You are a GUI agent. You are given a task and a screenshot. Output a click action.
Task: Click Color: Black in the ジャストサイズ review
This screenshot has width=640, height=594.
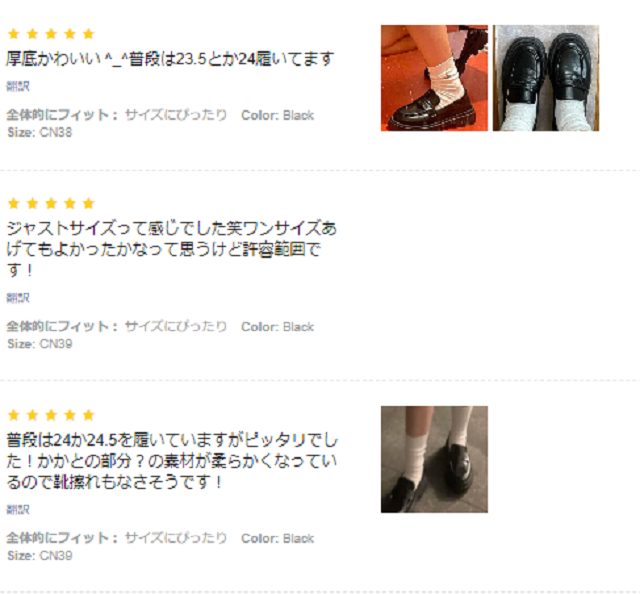(278, 327)
